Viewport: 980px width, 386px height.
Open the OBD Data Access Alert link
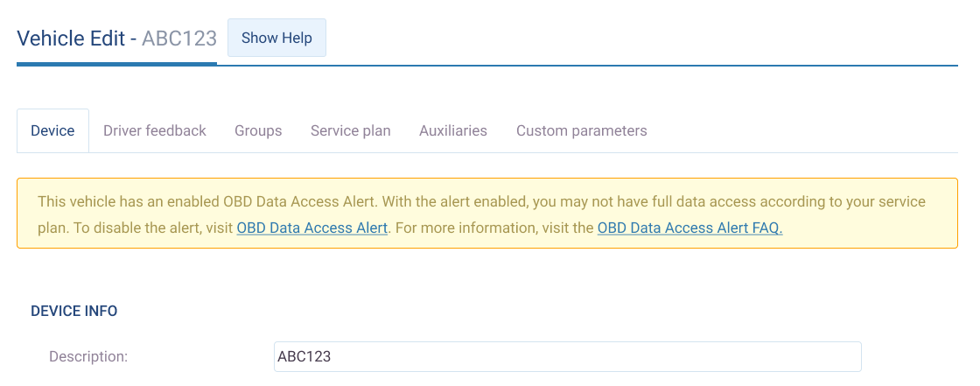(x=311, y=228)
